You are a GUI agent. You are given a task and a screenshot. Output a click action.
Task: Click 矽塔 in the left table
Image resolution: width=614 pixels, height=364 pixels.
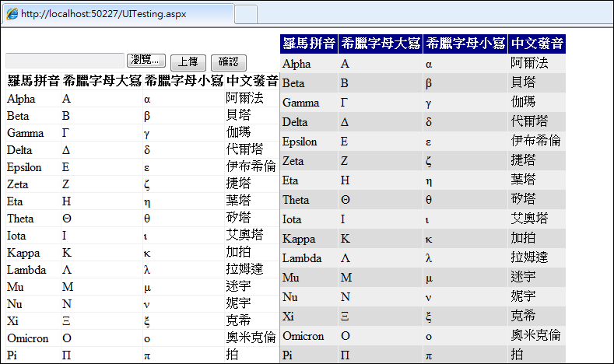(238, 218)
